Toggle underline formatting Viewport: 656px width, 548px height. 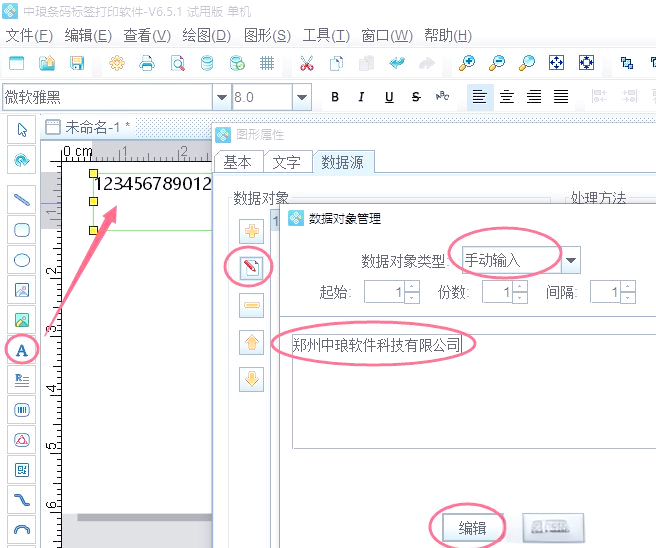click(x=389, y=97)
